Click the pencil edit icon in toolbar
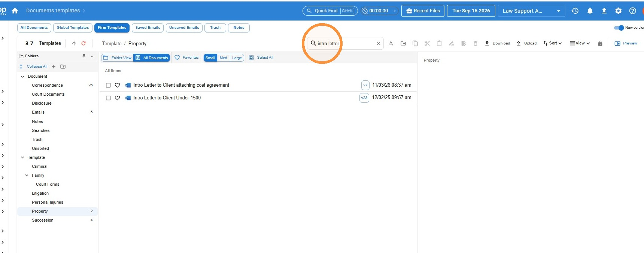644x253 pixels. pyautogui.click(x=452, y=43)
